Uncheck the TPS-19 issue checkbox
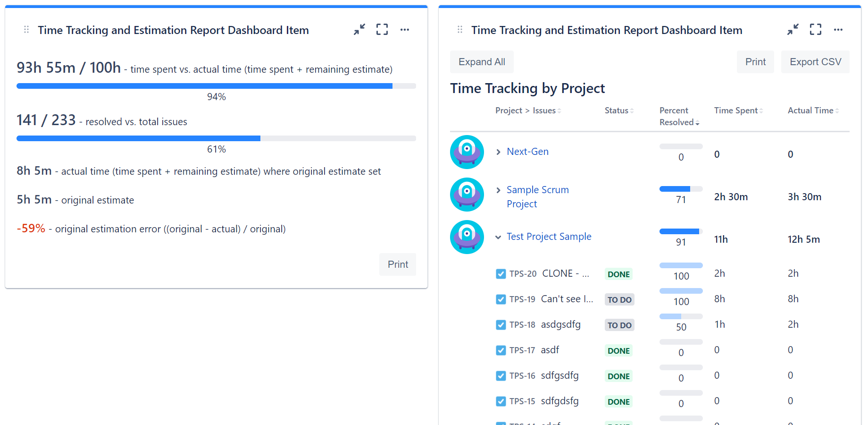Viewport: 868px width, 425px height. click(501, 299)
